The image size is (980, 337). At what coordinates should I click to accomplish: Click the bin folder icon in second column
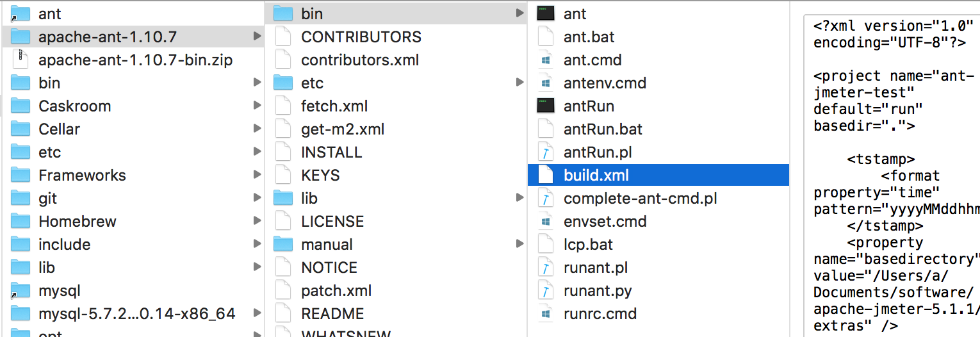click(x=283, y=13)
